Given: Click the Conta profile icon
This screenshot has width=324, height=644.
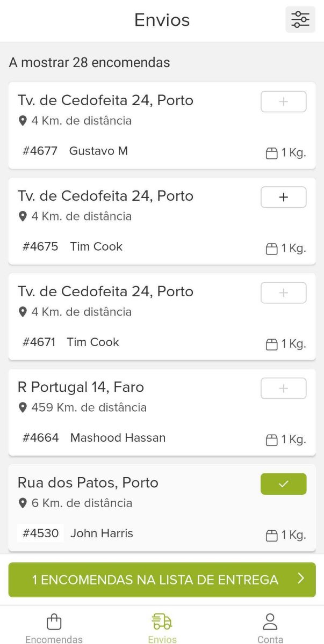Looking at the screenshot, I should pyautogui.click(x=270, y=622).
